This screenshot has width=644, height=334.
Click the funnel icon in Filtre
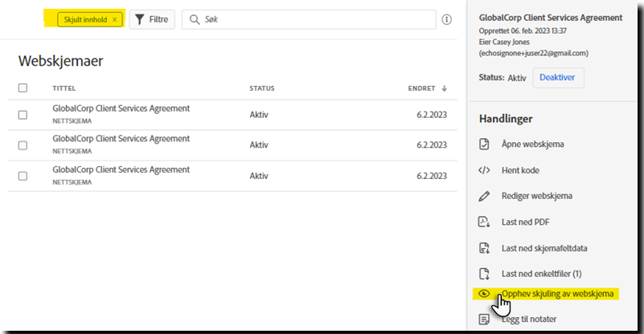140,19
